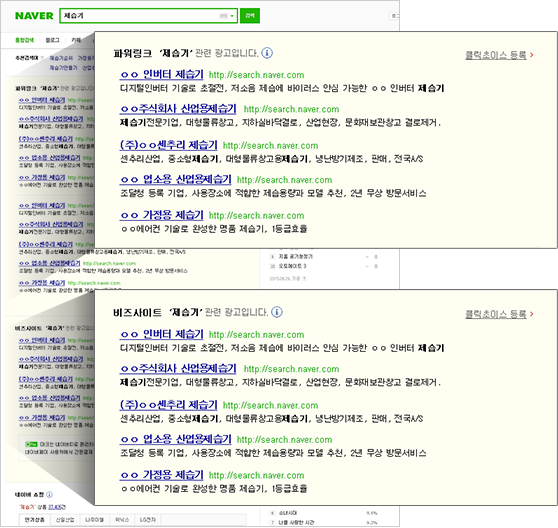The width and height of the screenshot is (558, 528).
Task: Open the search box autocomplete dropdown arrow
Action: click(232, 16)
